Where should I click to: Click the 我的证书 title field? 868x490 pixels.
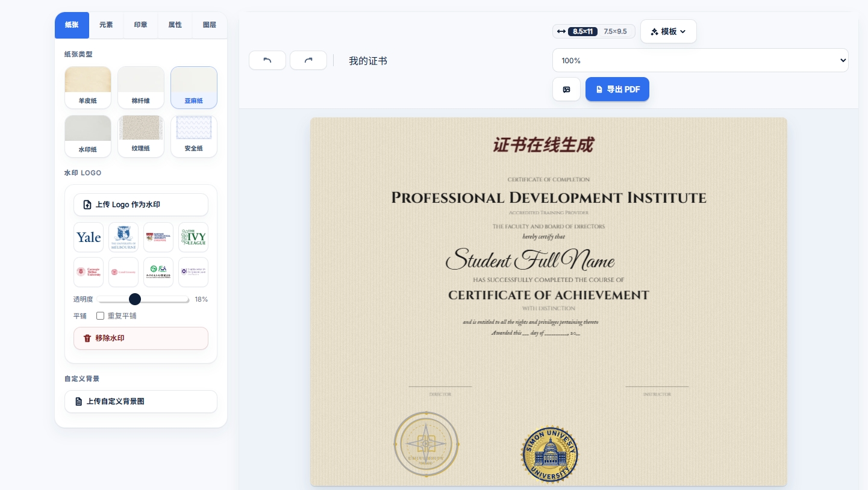(368, 61)
